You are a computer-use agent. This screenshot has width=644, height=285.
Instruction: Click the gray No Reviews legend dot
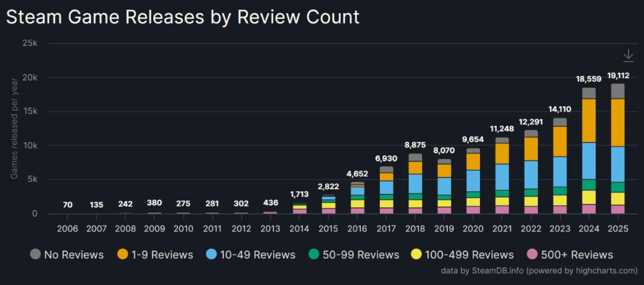tap(36, 255)
